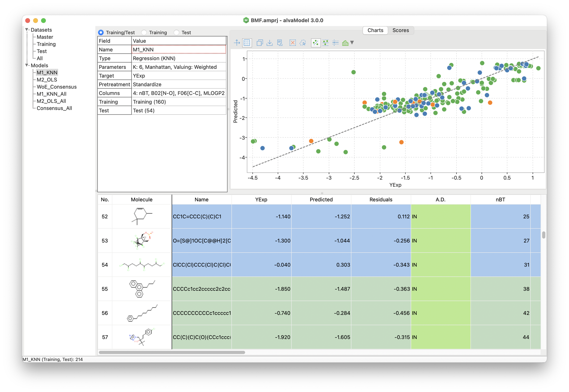Switch to the Scores tab
The height and width of the screenshot is (392, 569).
pos(400,30)
